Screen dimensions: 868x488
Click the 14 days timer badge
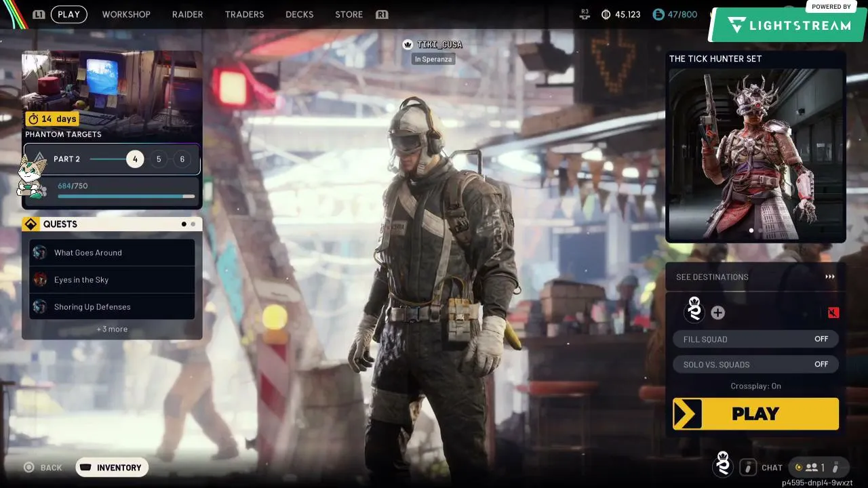click(x=52, y=119)
